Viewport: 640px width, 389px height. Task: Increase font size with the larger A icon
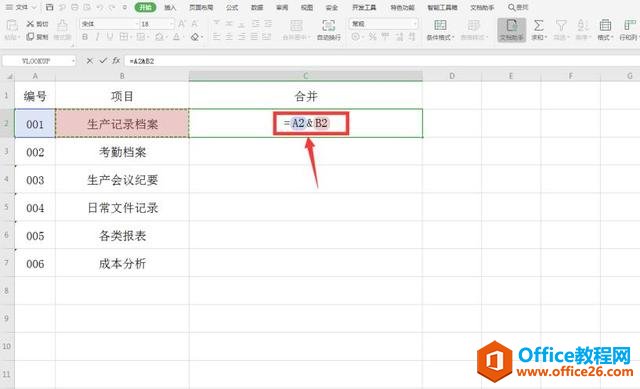tap(182, 24)
